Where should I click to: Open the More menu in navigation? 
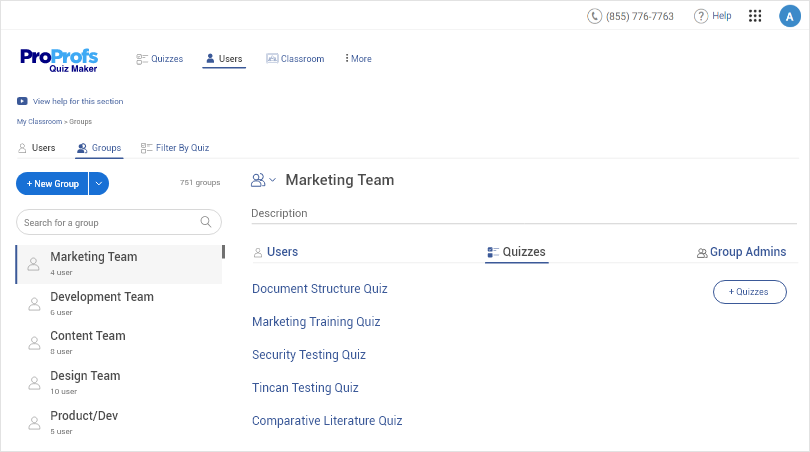pyautogui.click(x=358, y=59)
